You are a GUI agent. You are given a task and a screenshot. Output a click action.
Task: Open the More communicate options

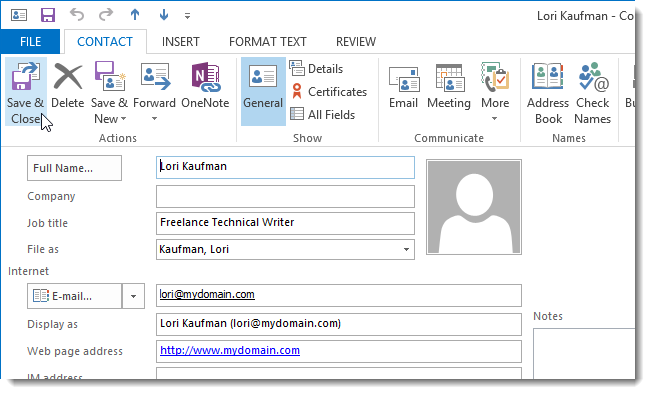(x=495, y=92)
